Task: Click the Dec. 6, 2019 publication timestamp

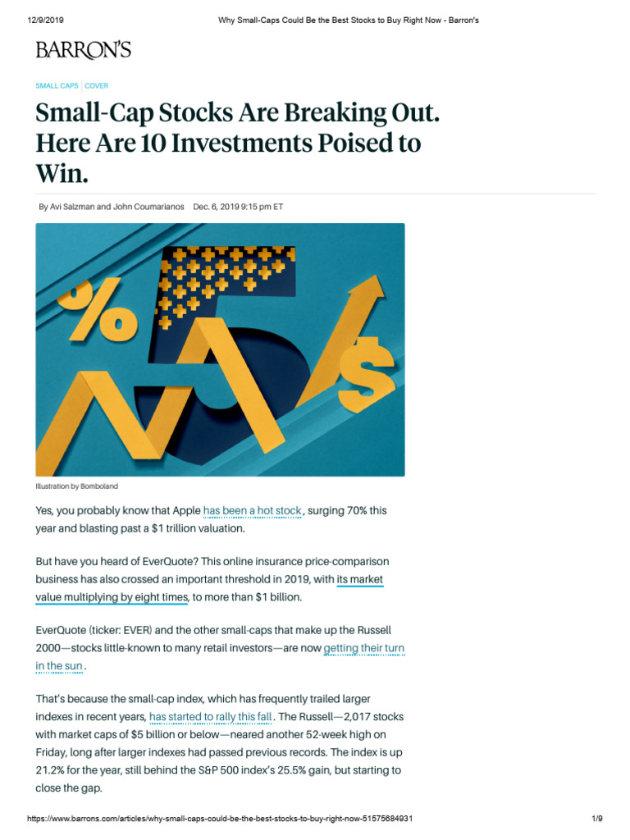Action: click(238, 207)
